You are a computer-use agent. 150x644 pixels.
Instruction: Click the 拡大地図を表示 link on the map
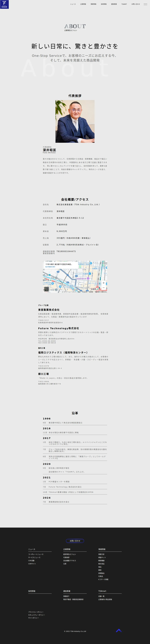(x=50, y=267)
